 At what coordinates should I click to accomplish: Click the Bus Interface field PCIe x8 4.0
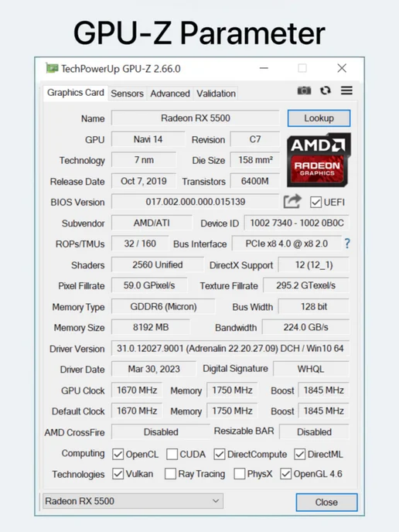(287, 244)
